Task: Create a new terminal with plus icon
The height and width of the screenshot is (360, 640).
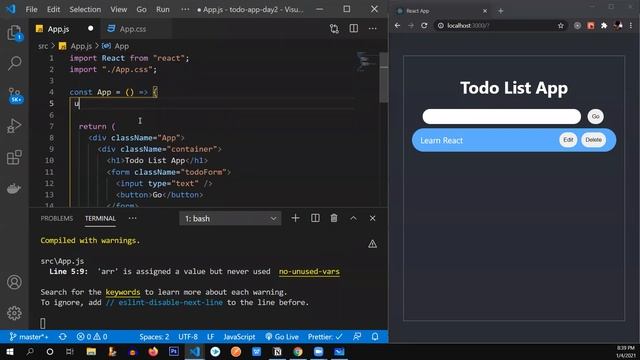Action: click(295, 218)
